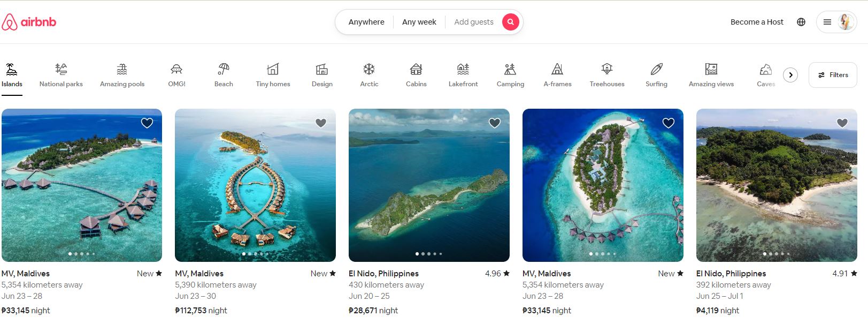Click the Add guests field
Image resolution: width=868 pixels, height=324 pixels.
(x=473, y=22)
